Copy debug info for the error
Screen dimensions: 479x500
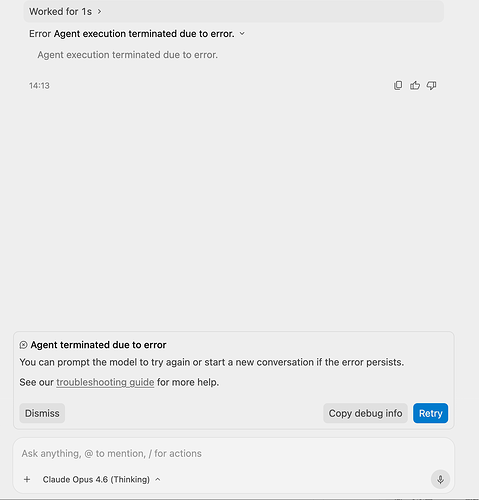coord(365,413)
